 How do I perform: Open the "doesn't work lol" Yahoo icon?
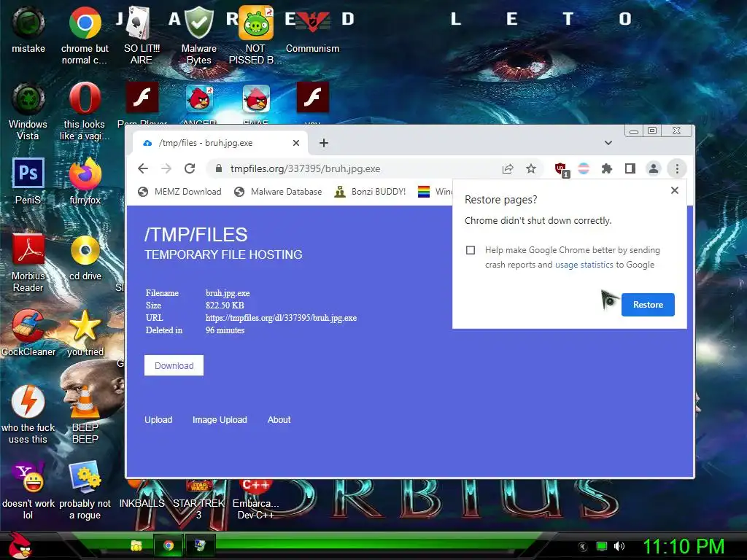pos(28,491)
